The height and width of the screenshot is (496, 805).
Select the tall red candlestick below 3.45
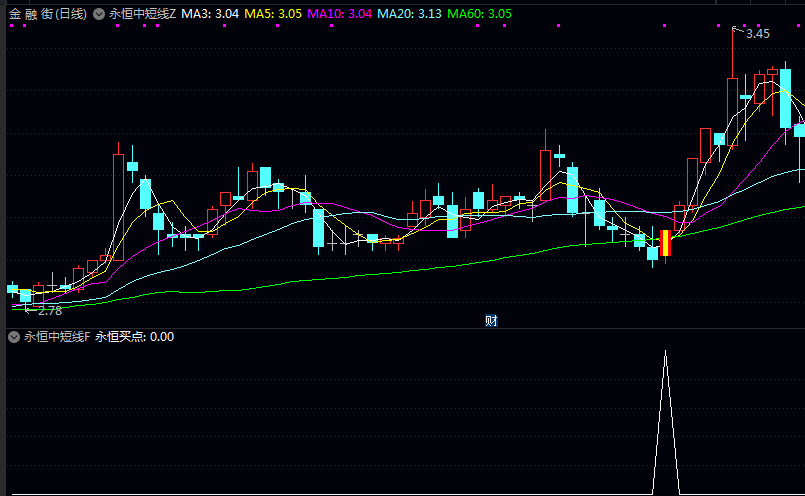[733, 111]
